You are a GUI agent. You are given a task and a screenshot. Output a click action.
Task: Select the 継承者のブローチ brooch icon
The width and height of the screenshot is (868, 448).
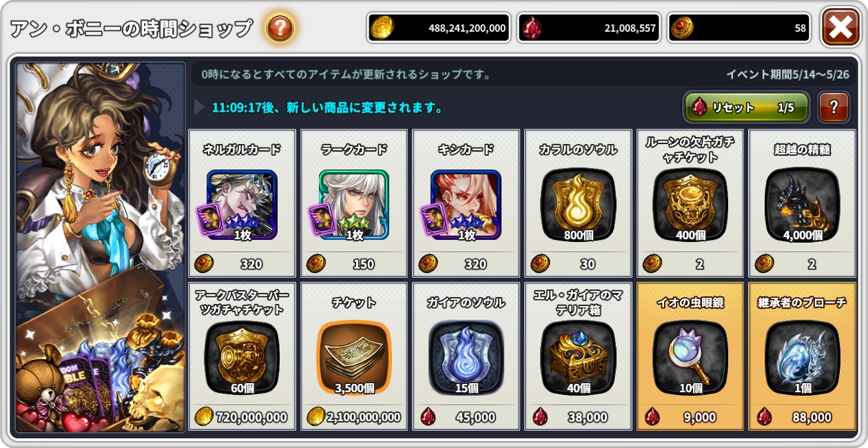[x=803, y=358]
